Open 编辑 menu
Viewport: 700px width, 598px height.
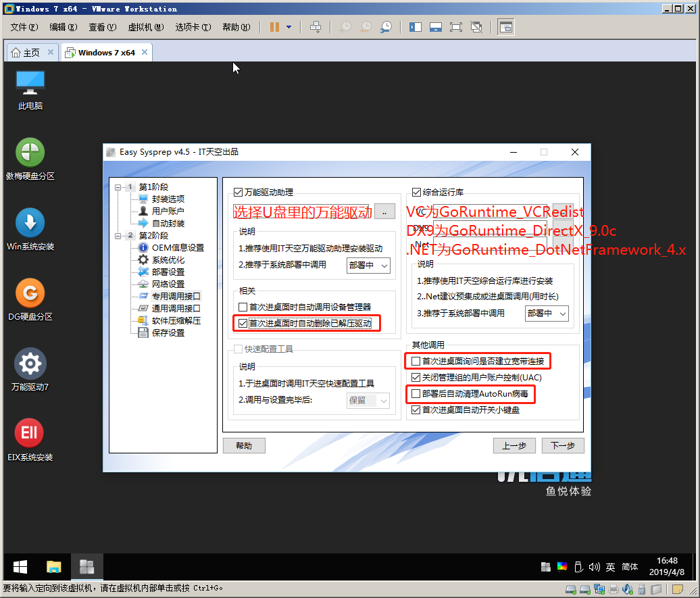pos(64,27)
